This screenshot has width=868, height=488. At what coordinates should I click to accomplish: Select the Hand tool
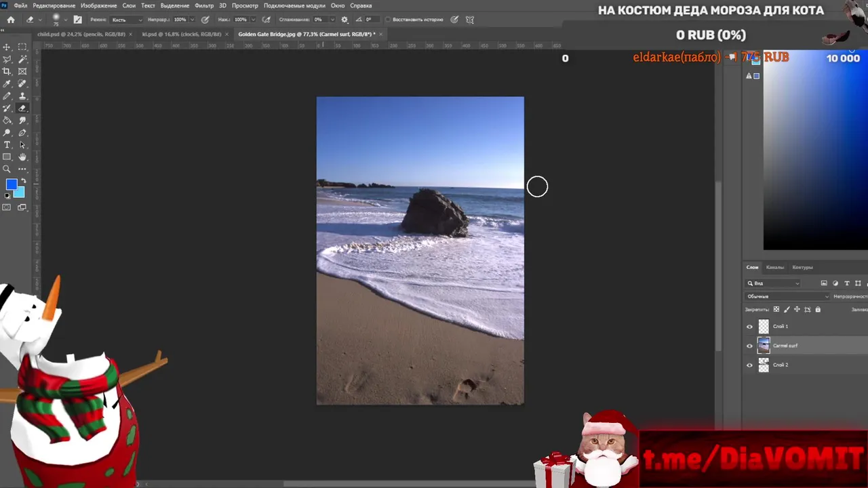click(x=22, y=157)
